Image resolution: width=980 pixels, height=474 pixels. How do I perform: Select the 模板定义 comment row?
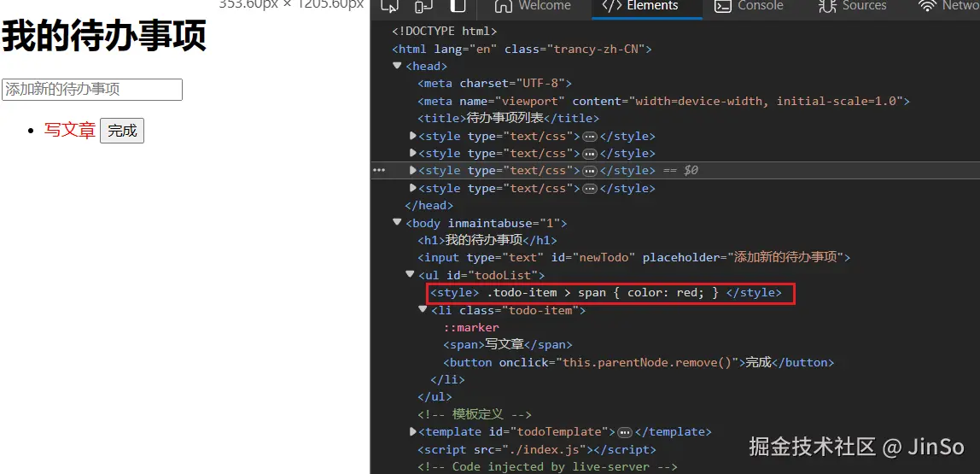[x=475, y=414]
